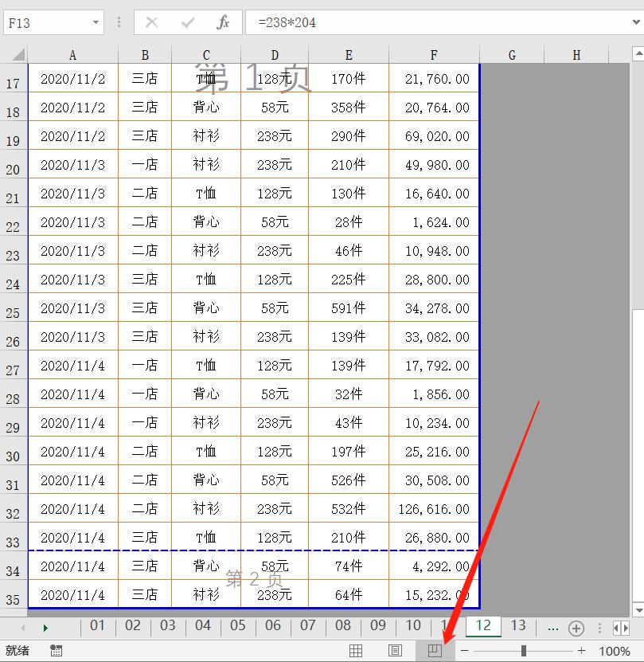Click the confirm checkmark formula bar icon
644x662 pixels.
187,22
